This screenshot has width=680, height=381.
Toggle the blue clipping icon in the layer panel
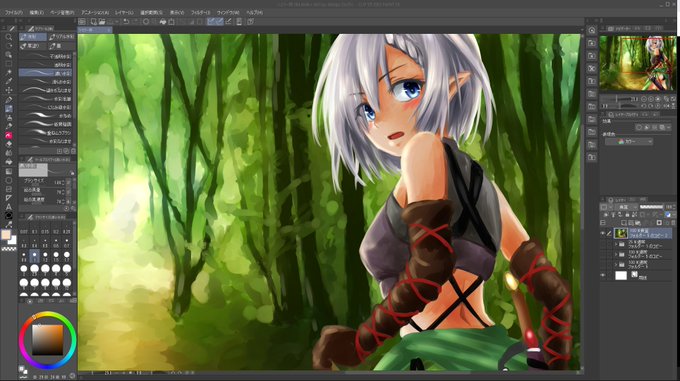[668, 215]
